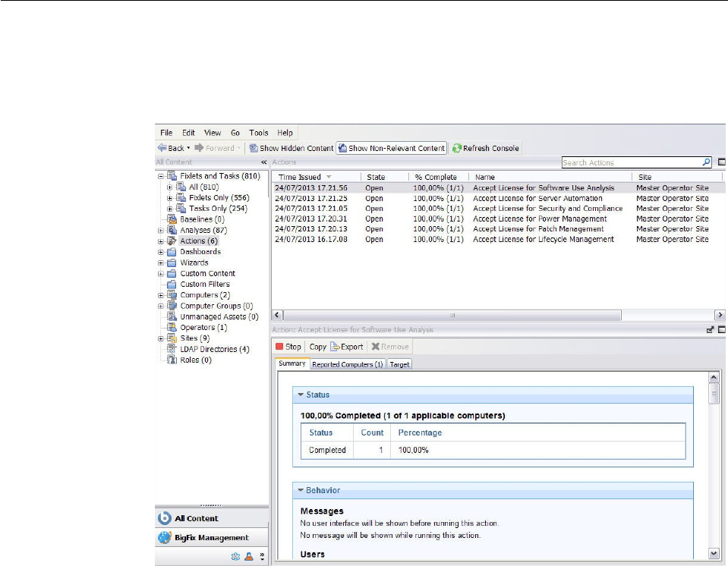Open the All Content domain
Viewport: 728px width, 566px height.
[212, 518]
